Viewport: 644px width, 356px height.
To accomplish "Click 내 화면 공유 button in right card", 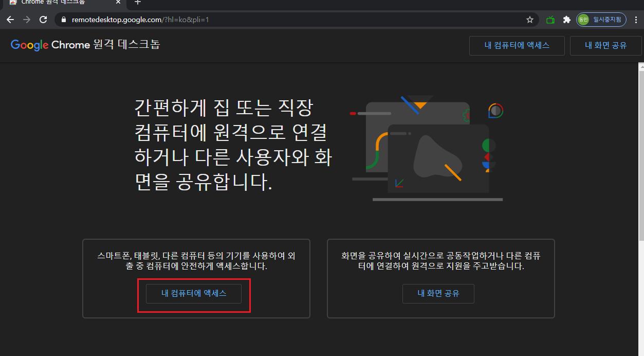I will (x=438, y=293).
